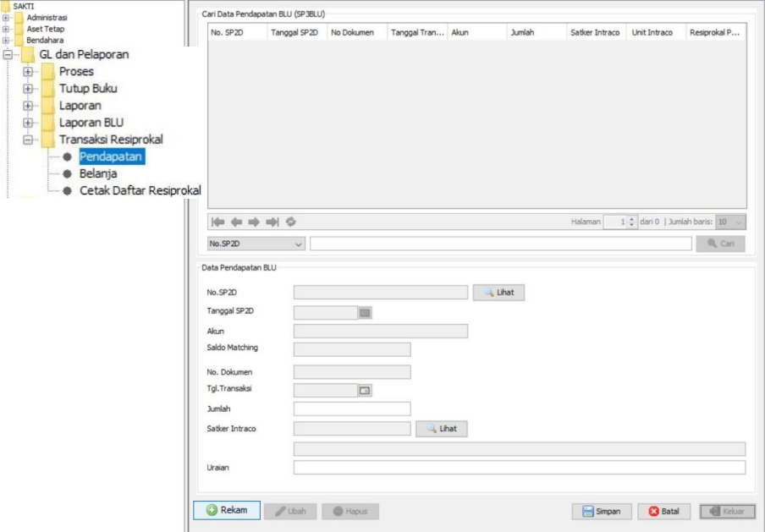
Task: Click the refresh table icon
Action: coord(291,222)
